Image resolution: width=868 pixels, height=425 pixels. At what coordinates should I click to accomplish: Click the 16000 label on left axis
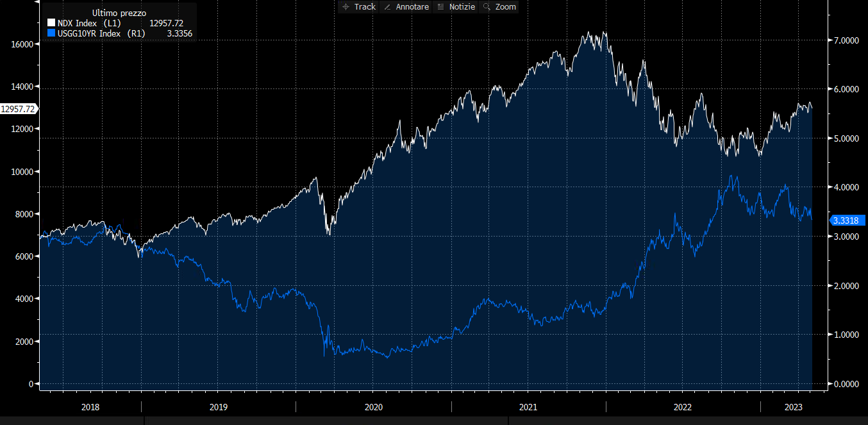[21, 44]
